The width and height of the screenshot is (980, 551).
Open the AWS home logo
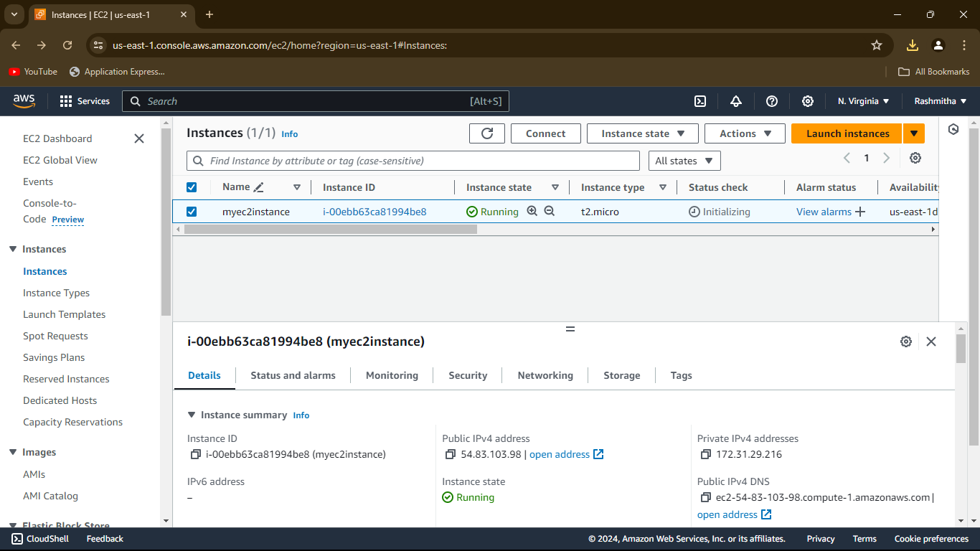24,101
